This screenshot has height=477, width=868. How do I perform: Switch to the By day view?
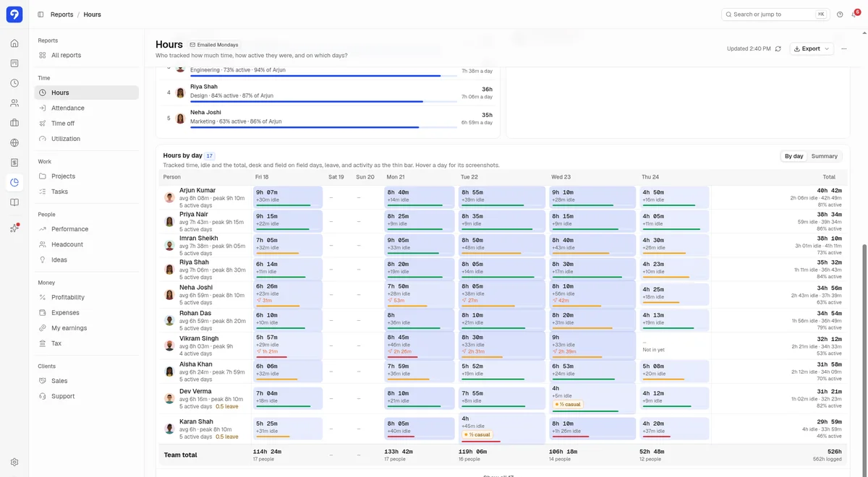tap(793, 156)
